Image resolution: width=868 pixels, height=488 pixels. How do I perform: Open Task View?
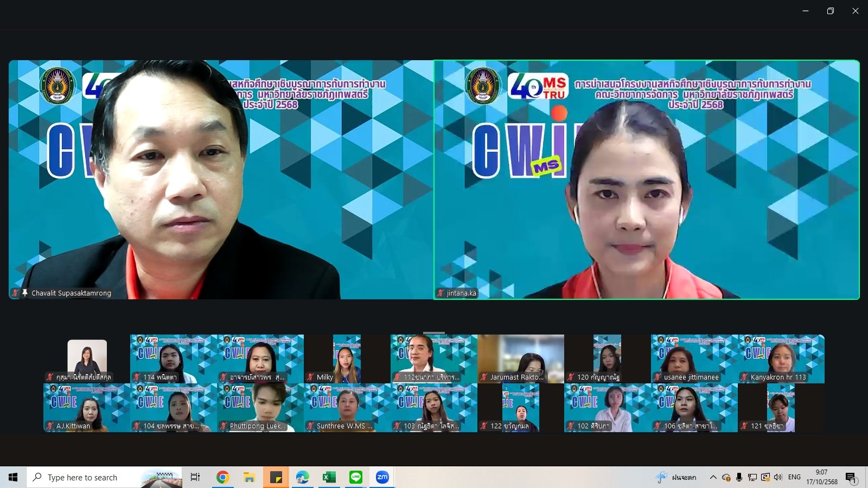[195, 477]
